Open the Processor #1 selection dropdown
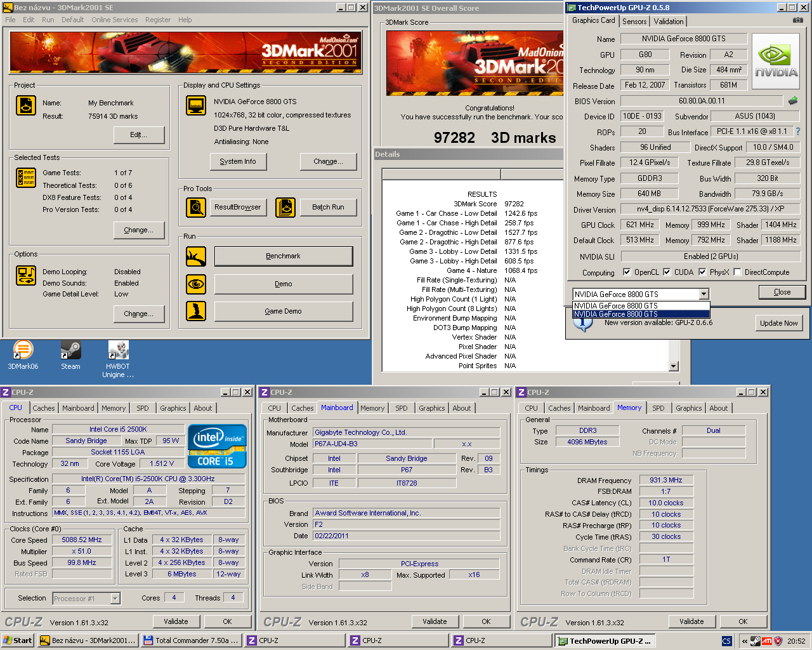 click(x=115, y=598)
